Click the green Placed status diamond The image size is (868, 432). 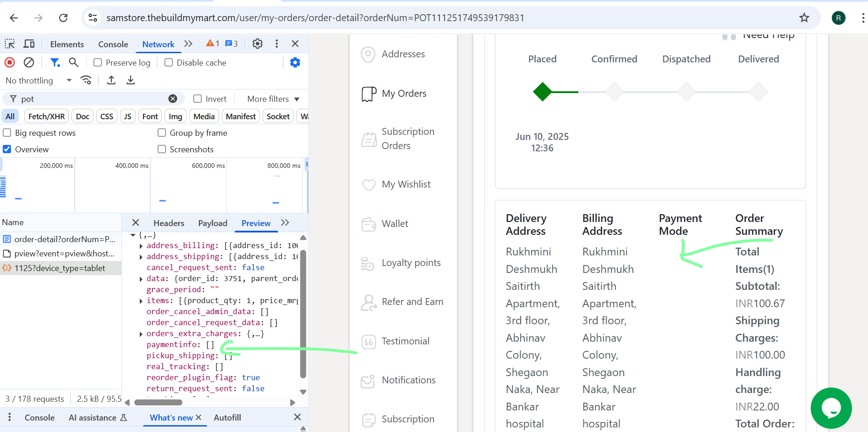(x=542, y=92)
